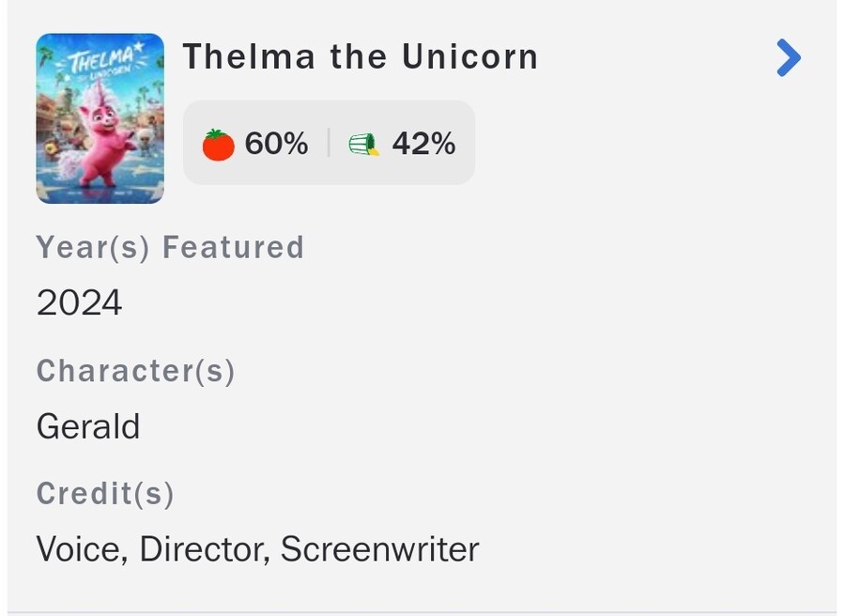
Task: Click the gray score pill divider
Action: (x=329, y=144)
